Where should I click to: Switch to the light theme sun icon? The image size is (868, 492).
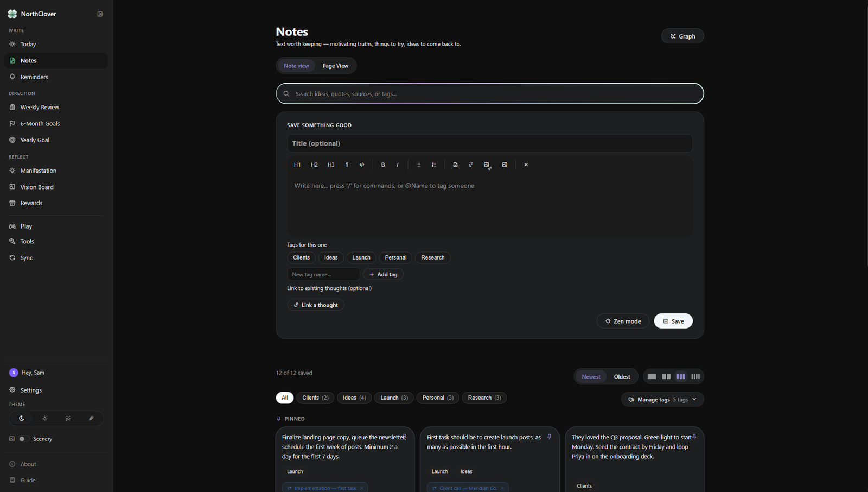[x=45, y=418]
